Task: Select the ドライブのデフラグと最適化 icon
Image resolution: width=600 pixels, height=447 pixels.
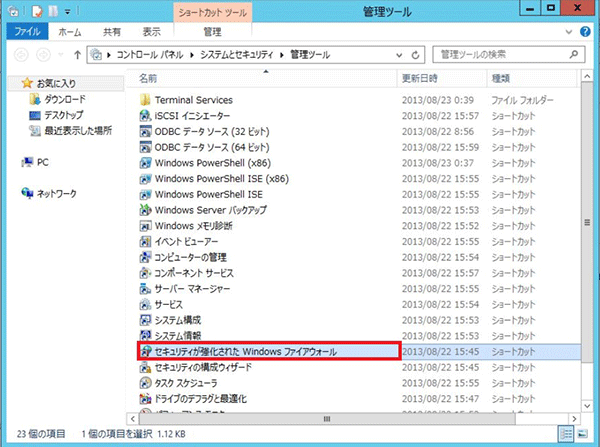Action: [x=145, y=399]
